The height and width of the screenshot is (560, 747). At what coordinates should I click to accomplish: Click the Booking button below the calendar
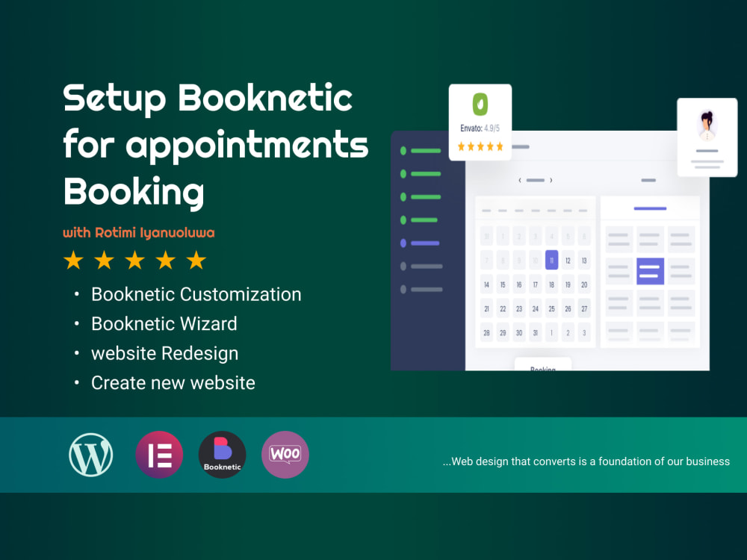coord(543,367)
